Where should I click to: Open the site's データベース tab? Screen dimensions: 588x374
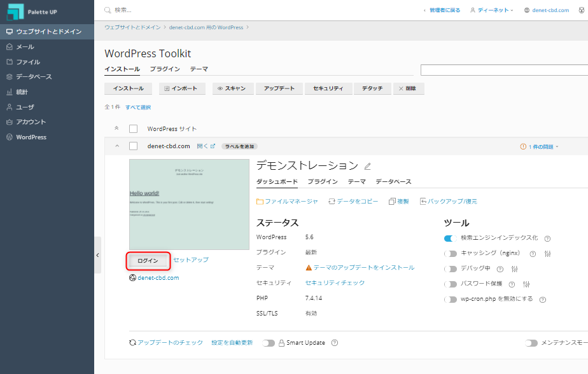click(x=393, y=182)
